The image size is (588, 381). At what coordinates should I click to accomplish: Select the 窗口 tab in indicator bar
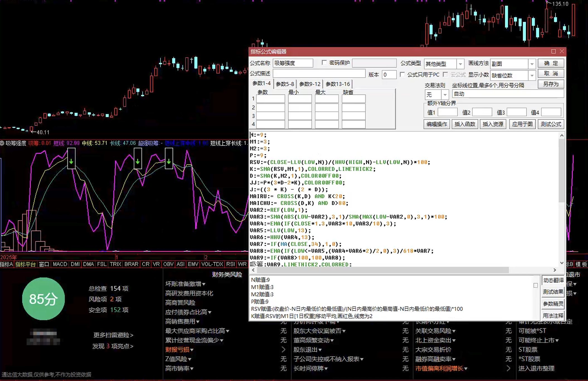coord(44,264)
